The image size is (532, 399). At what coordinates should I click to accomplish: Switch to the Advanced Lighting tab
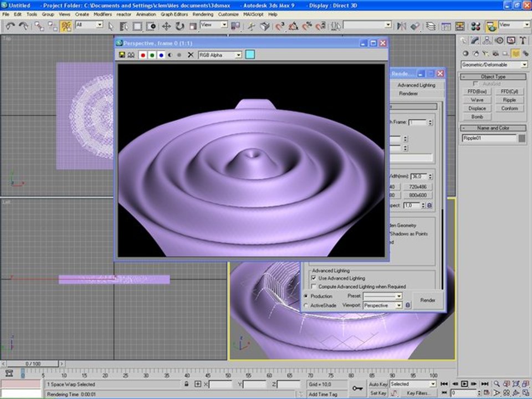coord(416,85)
